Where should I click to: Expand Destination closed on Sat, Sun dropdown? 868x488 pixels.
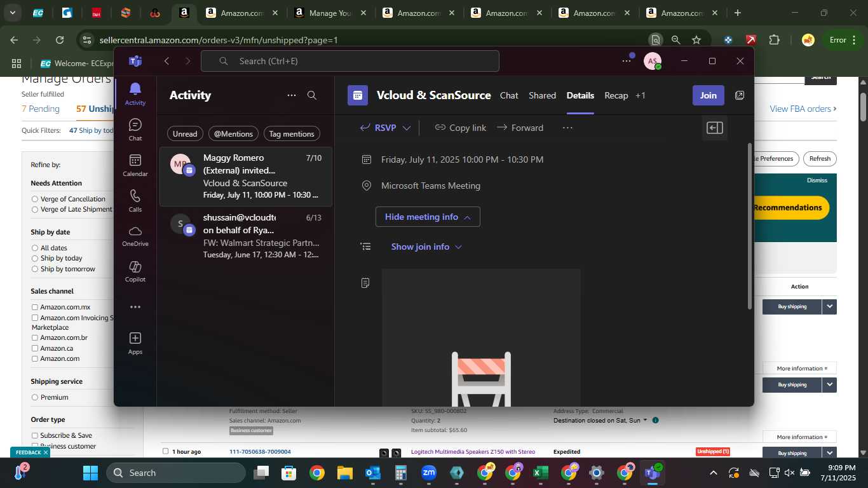point(645,420)
